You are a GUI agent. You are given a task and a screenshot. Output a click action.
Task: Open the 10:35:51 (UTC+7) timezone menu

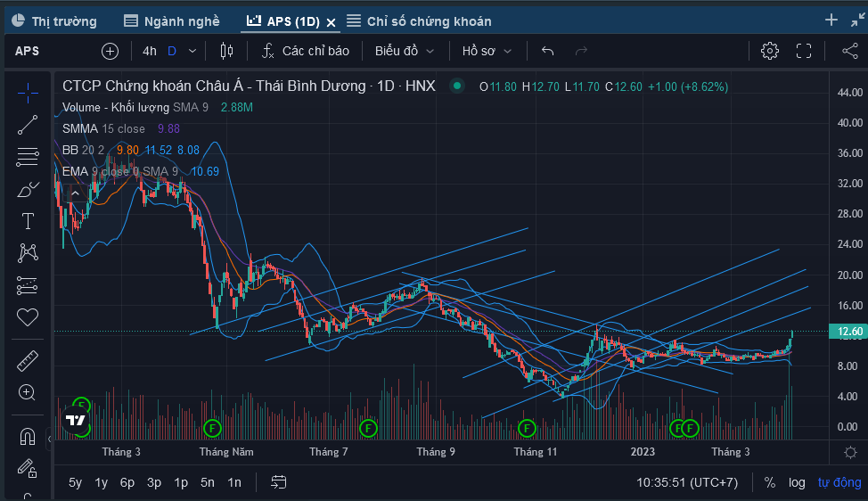click(687, 483)
